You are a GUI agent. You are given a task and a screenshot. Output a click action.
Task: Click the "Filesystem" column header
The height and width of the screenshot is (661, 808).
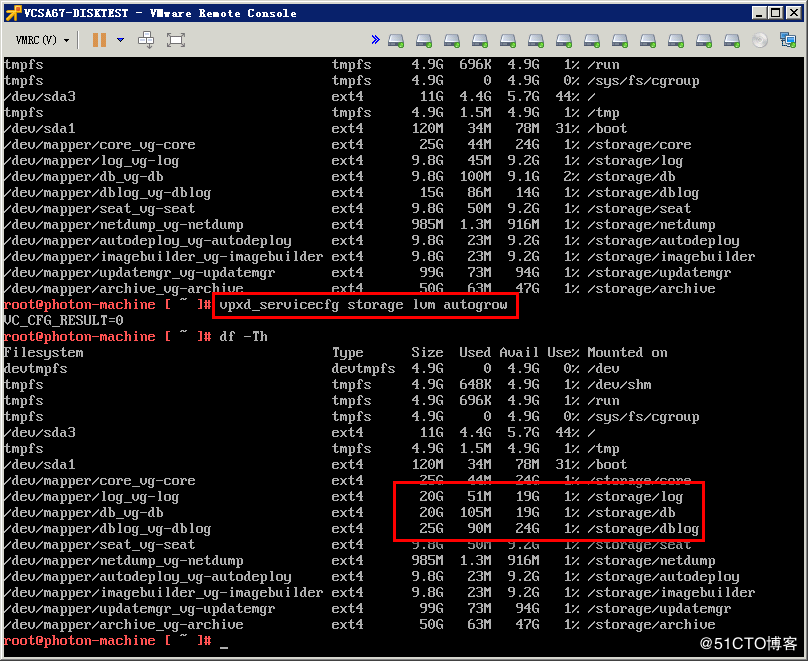point(43,352)
